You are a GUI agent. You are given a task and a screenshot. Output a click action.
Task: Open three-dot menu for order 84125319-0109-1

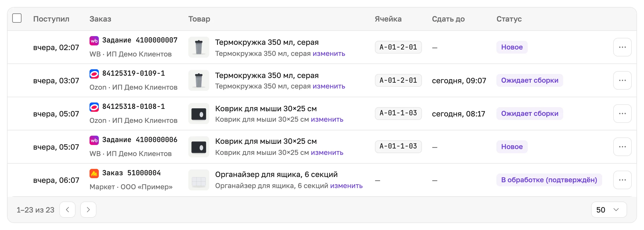tap(622, 80)
